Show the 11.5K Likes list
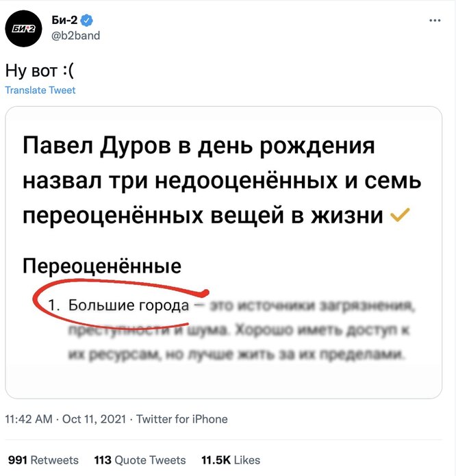The image size is (456, 476). tap(230, 460)
